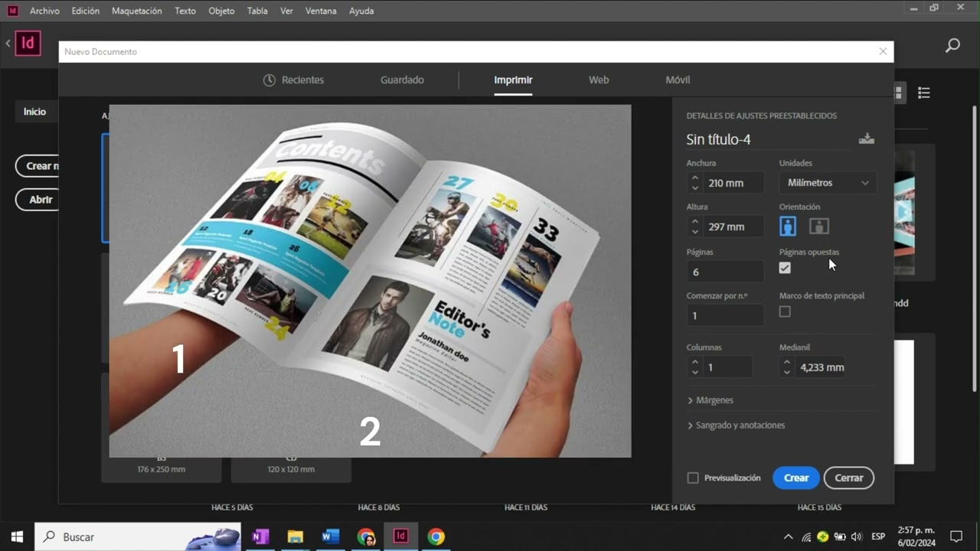980x551 pixels.
Task: Open the Windows Start menu
Action: (x=17, y=536)
